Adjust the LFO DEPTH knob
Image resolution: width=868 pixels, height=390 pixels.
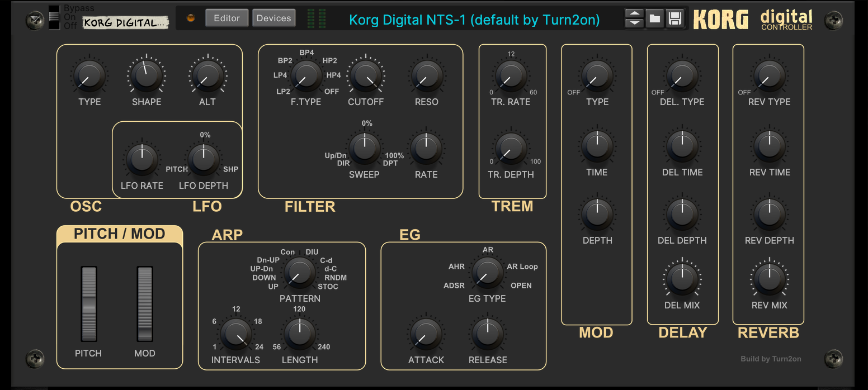coord(202,159)
